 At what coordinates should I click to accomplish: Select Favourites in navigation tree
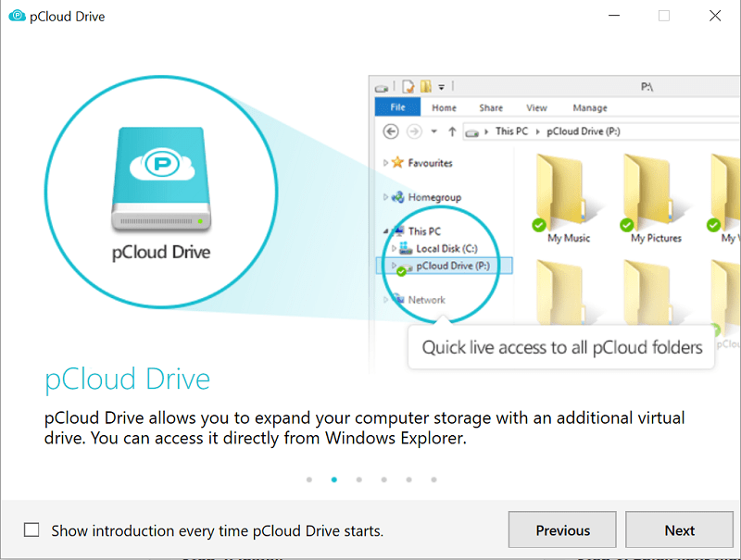click(430, 163)
